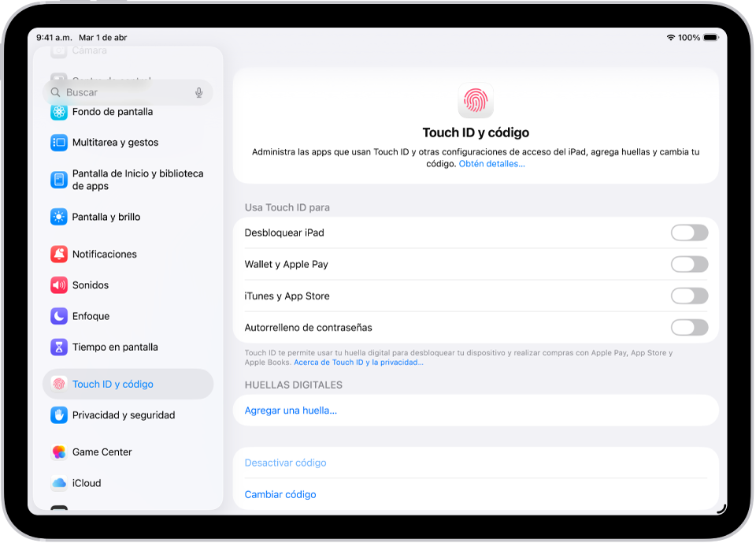This screenshot has width=756, height=543.
Task: Tap the Mar 1 de abr date
Action: pyautogui.click(x=102, y=38)
